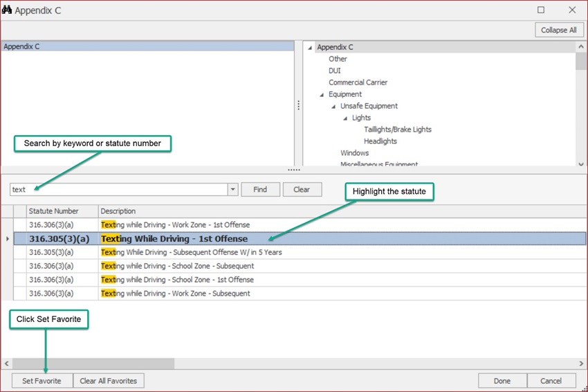The height and width of the screenshot is (392, 588).
Task: Click the search text input field
Action: pos(119,190)
